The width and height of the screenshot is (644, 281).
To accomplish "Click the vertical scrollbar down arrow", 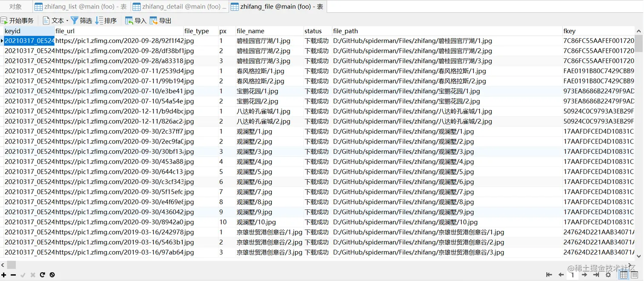I will tap(639, 256).
